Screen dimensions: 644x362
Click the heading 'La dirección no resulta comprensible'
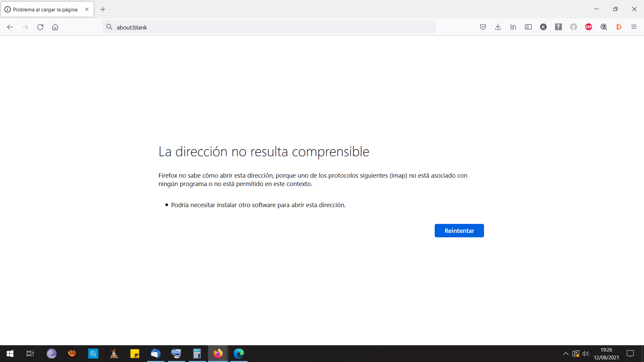[x=264, y=152]
